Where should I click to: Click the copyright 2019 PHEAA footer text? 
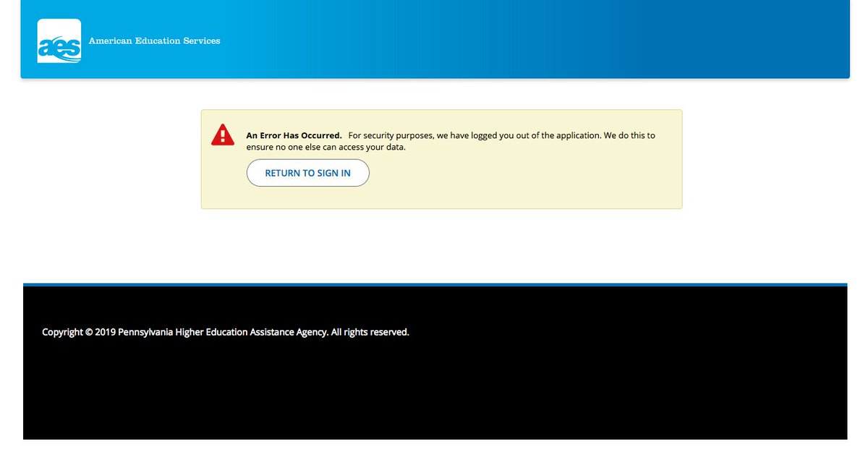coord(226,332)
